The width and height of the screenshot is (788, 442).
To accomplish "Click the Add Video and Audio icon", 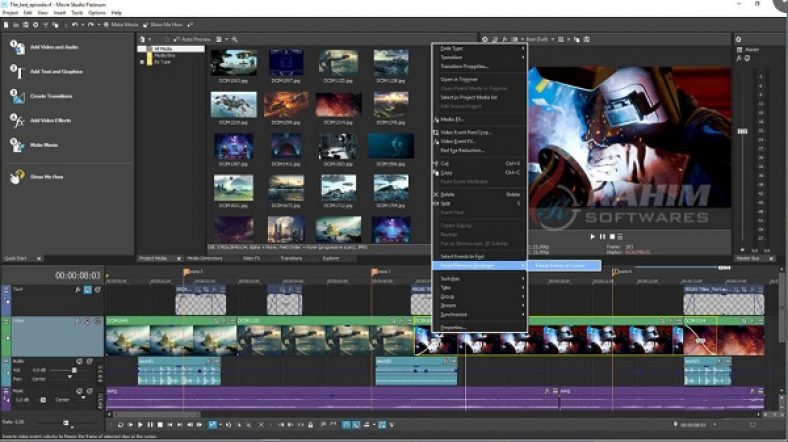I will point(17,47).
